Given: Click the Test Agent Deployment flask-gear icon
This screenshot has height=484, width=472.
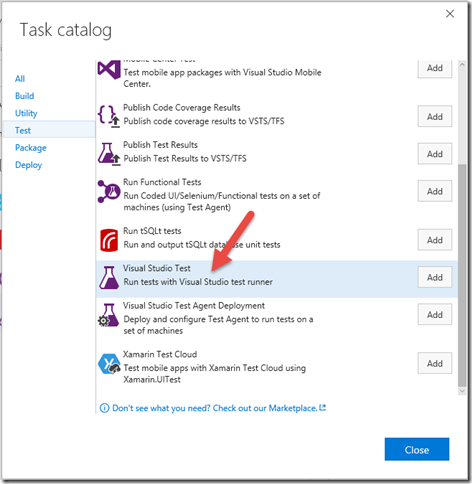Looking at the screenshot, I should tap(108, 315).
